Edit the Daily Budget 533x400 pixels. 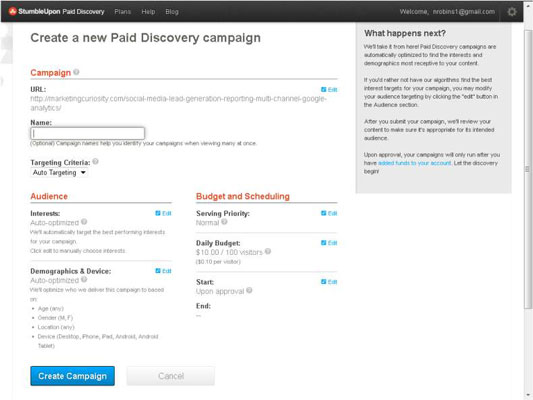(x=329, y=243)
